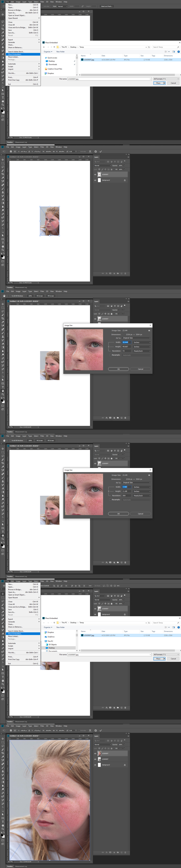
Task: Delete layer trash icon in full-canvas portrait window
Action: point(125,852)
